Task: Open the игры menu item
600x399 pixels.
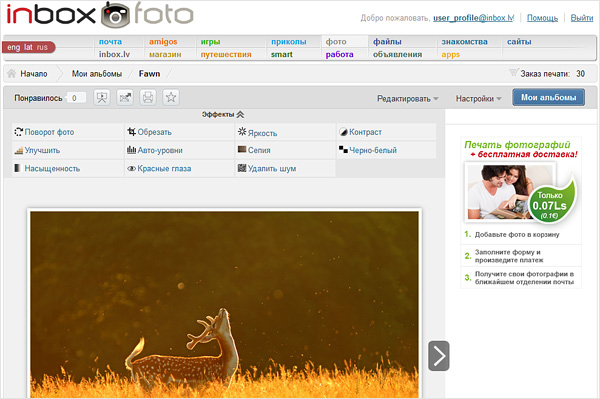Action: (210, 41)
